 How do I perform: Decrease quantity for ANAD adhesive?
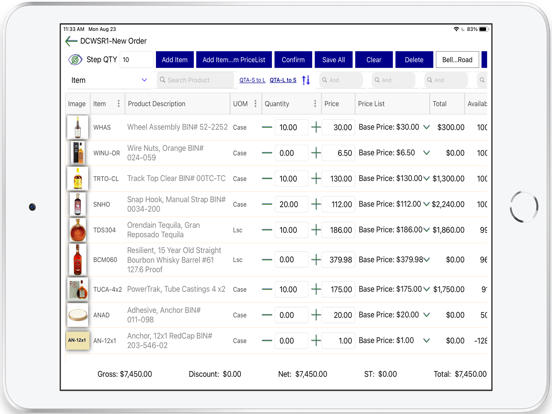coord(267,315)
